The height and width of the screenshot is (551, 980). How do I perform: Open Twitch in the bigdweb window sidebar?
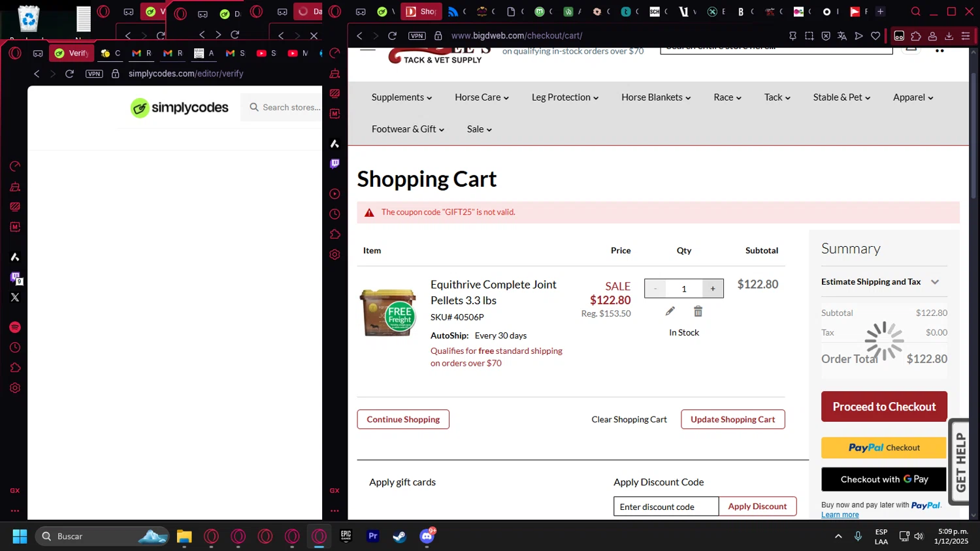pyautogui.click(x=335, y=164)
